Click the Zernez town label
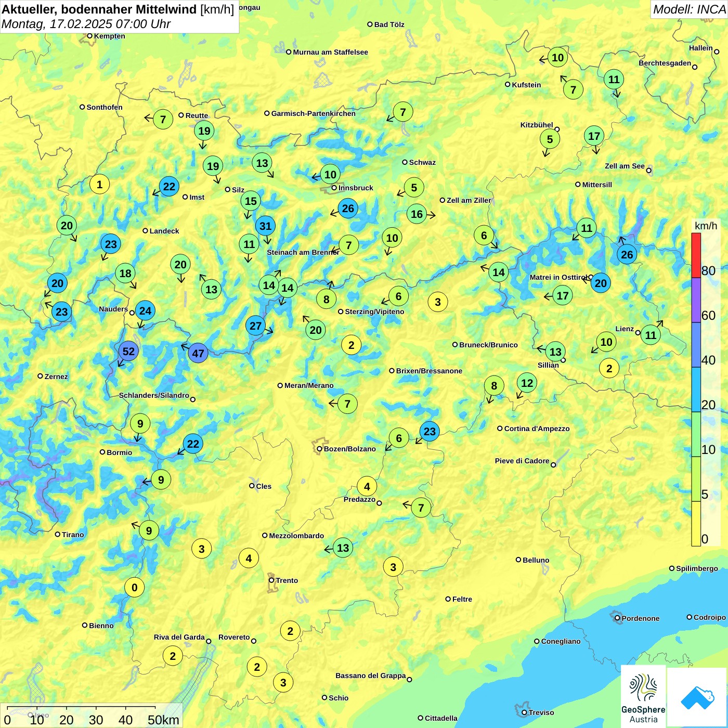Image resolution: width=728 pixels, height=728 pixels. pyautogui.click(x=56, y=376)
